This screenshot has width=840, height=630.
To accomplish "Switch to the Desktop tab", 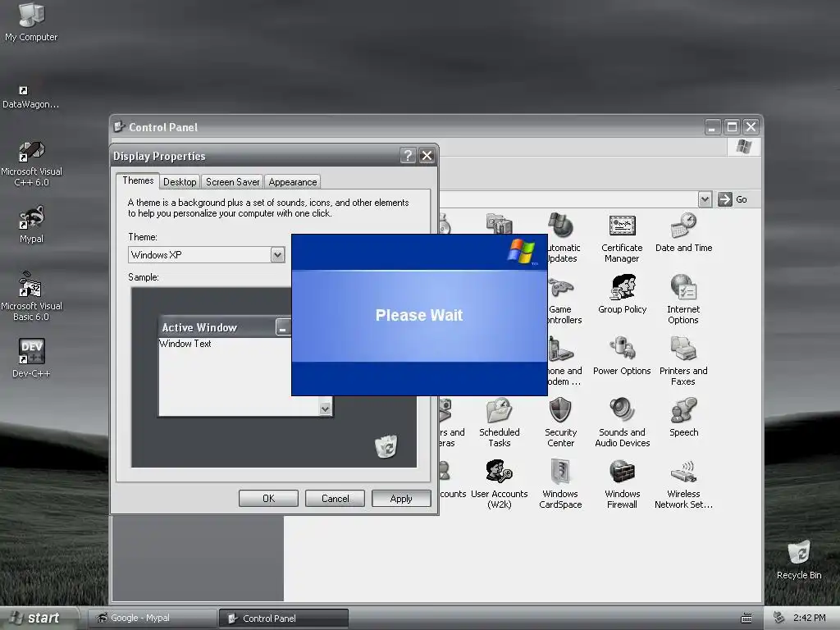I will 180,182.
